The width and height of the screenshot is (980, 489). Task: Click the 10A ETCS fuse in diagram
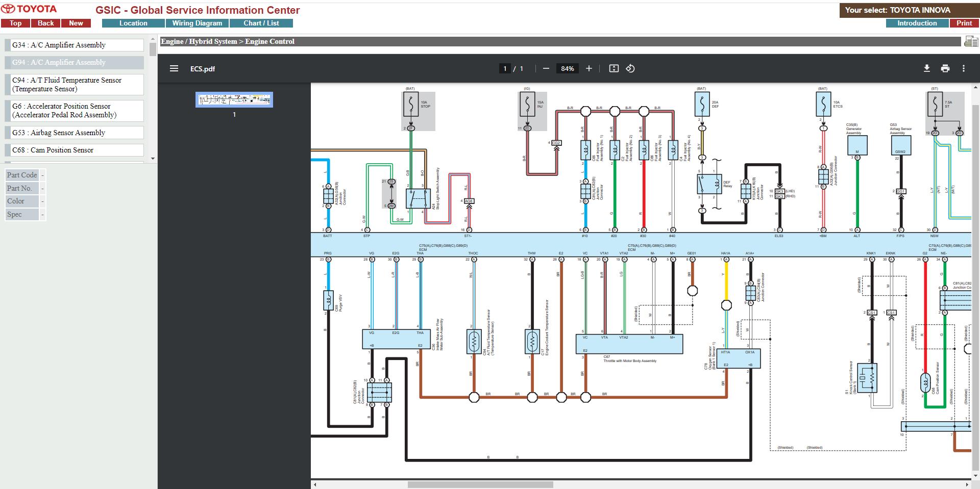[823, 104]
